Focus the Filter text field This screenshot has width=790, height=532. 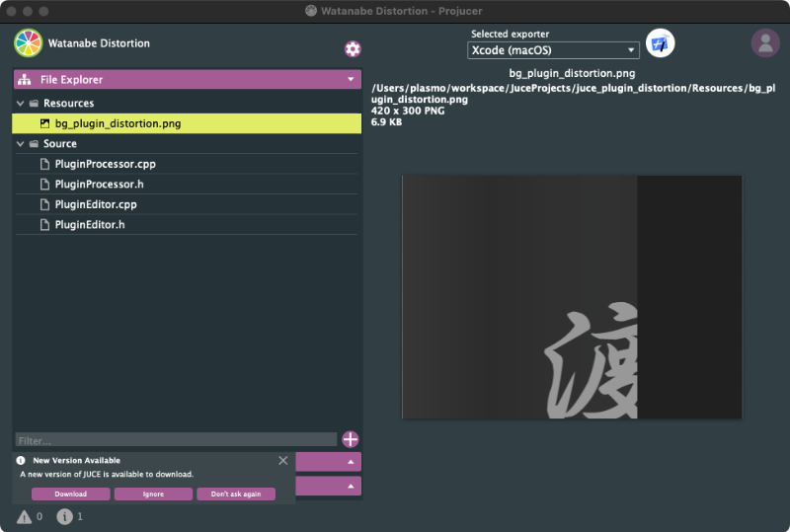pos(176,440)
